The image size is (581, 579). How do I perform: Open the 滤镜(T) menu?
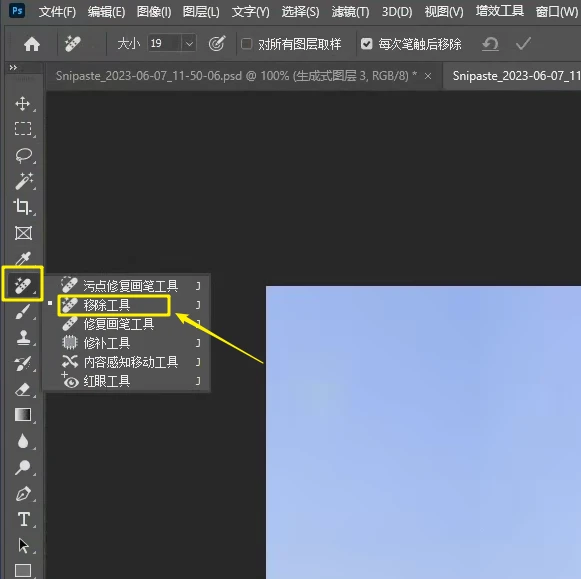[x=351, y=12]
